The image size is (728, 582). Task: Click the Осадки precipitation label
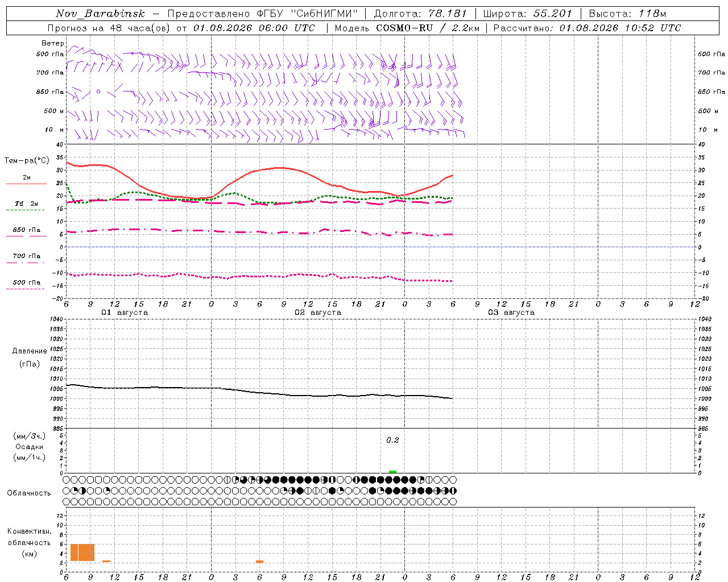pos(30,447)
